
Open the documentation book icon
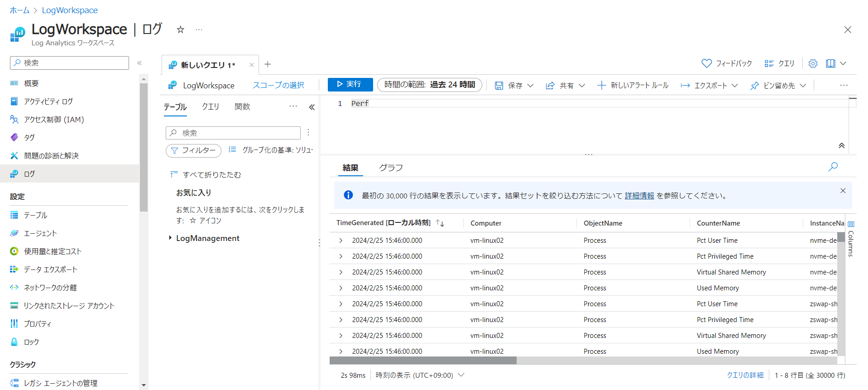830,63
